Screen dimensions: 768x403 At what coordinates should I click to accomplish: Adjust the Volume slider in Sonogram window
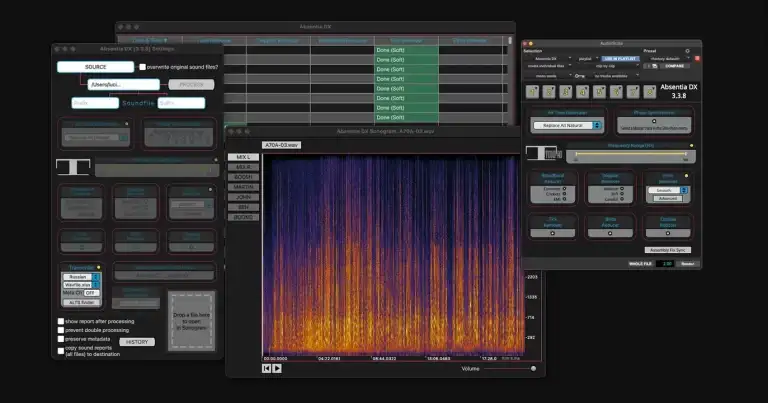pyautogui.click(x=509, y=369)
